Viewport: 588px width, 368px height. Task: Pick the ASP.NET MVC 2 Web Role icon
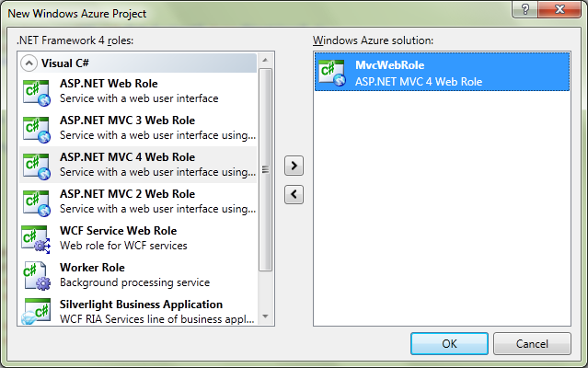[37, 202]
